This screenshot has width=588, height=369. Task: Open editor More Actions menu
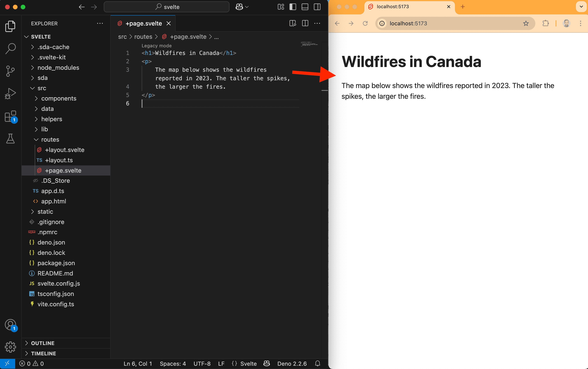(317, 23)
